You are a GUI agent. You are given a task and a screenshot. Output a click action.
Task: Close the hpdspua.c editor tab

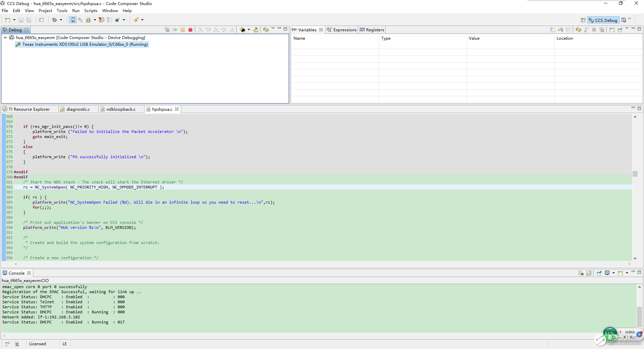[177, 109]
